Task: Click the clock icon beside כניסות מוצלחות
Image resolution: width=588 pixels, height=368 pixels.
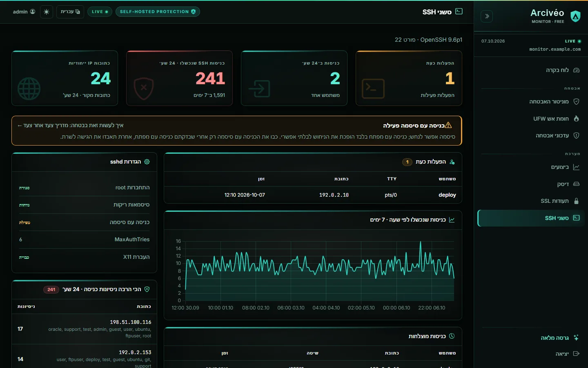Action: pos(452,336)
